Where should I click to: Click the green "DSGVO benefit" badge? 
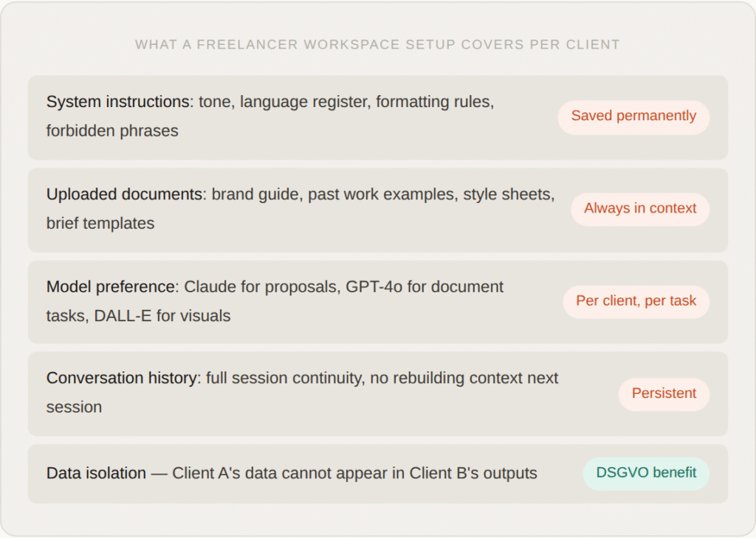[x=646, y=473]
